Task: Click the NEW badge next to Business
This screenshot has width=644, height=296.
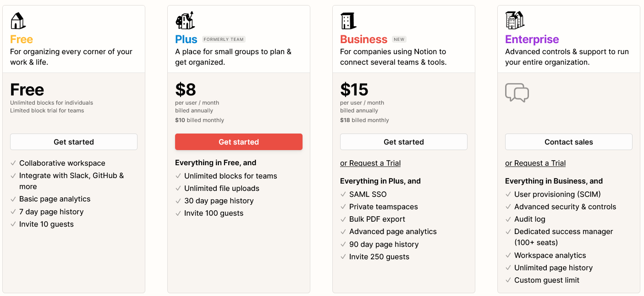Action: [x=399, y=39]
